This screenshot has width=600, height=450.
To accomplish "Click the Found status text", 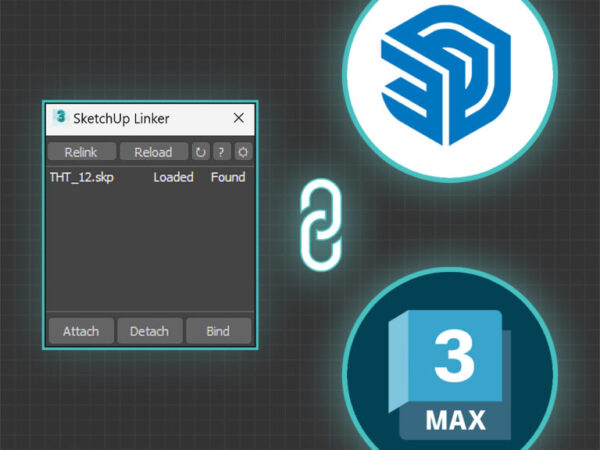I will click(228, 178).
